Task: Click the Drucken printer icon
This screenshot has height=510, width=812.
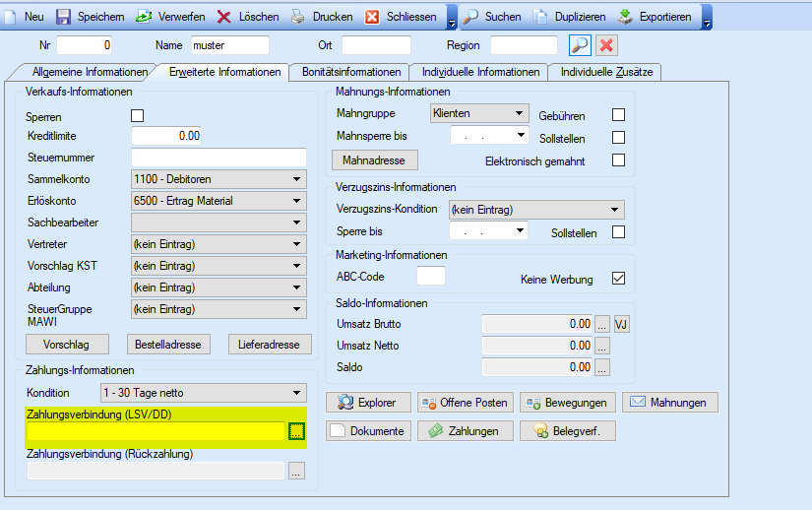Action: point(298,17)
